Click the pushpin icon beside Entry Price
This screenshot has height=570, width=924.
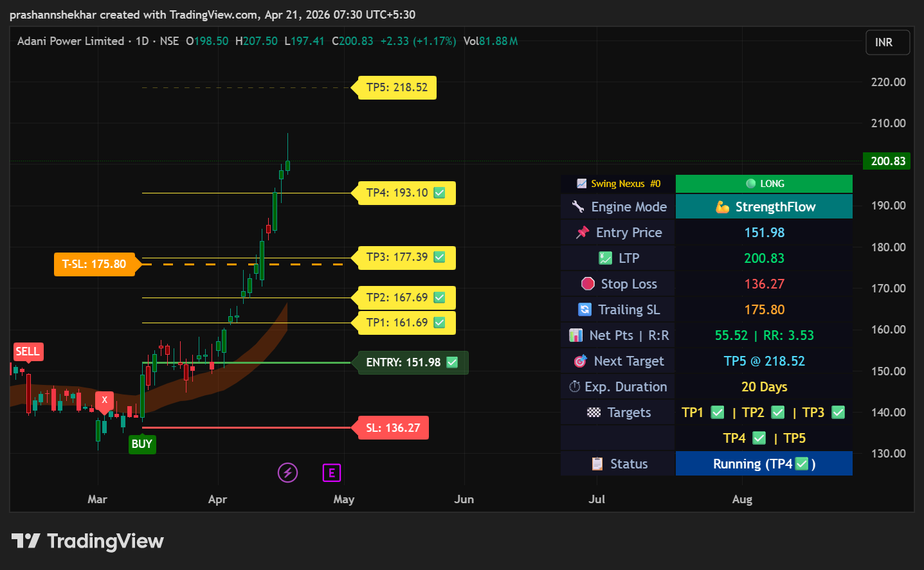[x=583, y=232]
